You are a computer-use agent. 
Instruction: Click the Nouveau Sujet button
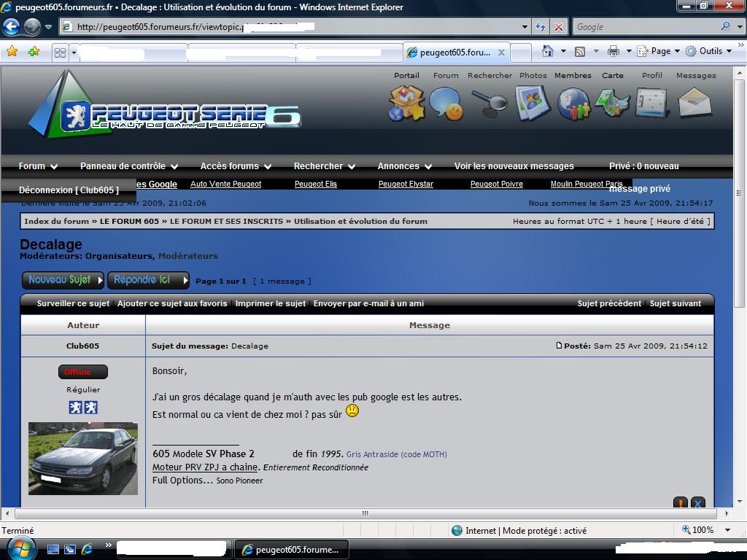pos(64,280)
